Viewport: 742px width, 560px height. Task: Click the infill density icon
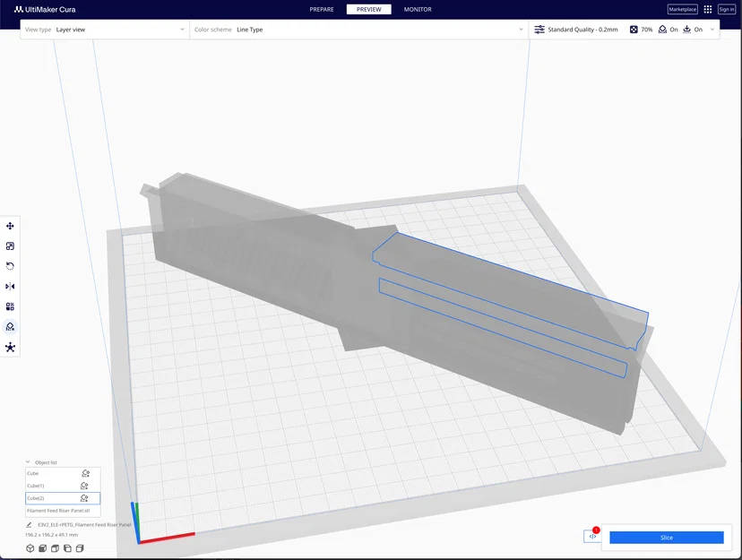coord(634,30)
